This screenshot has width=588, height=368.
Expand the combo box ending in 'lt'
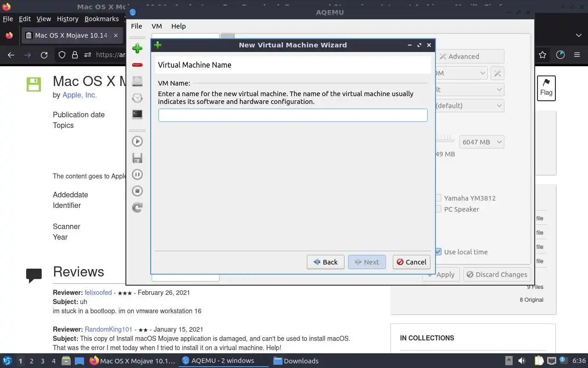point(469,90)
